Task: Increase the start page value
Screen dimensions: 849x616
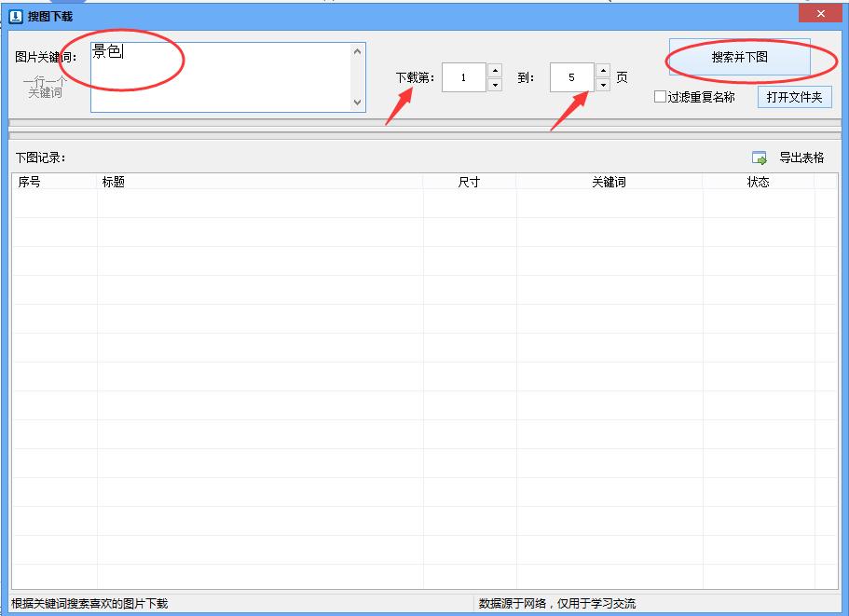Action: click(495, 71)
